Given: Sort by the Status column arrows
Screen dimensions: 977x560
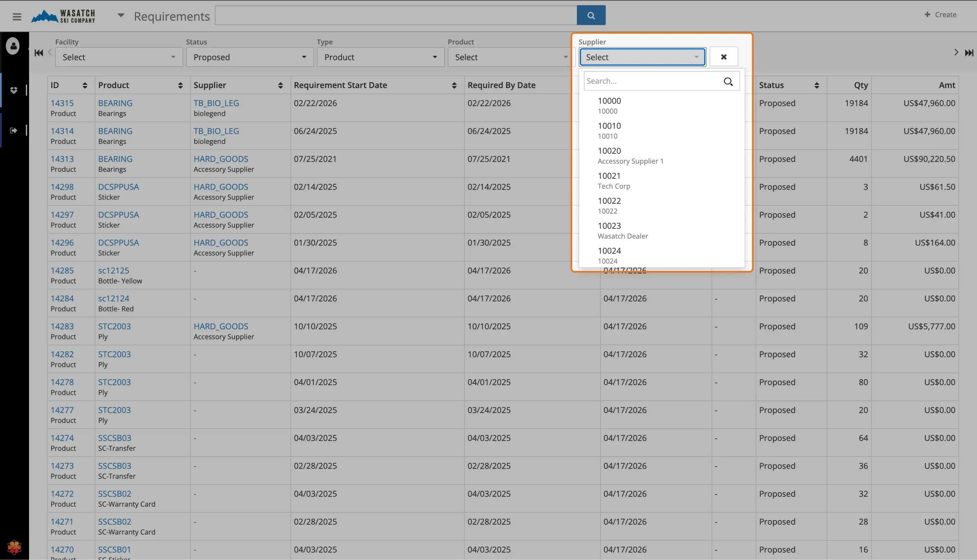Looking at the screenshot, I should (816, 85).
